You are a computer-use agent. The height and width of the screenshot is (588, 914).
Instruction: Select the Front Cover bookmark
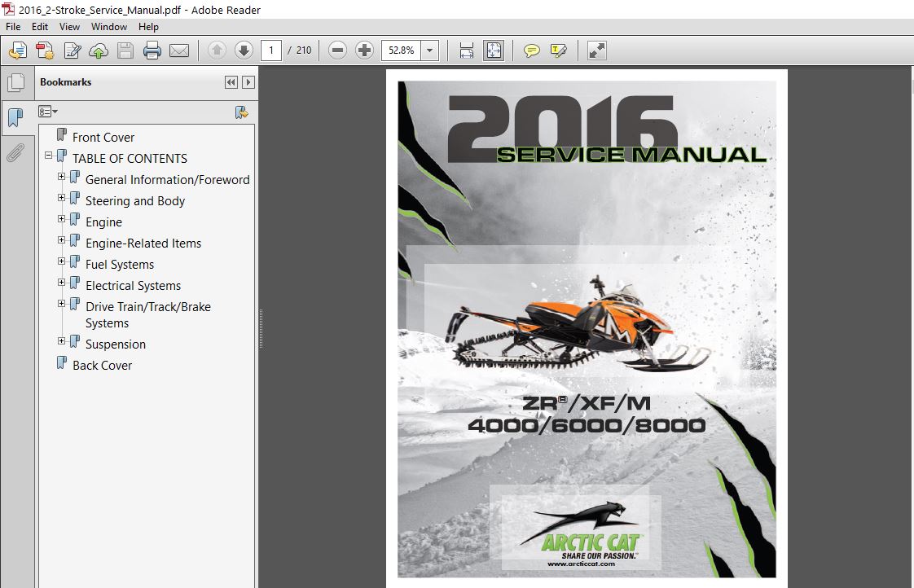tap(103, 137)
